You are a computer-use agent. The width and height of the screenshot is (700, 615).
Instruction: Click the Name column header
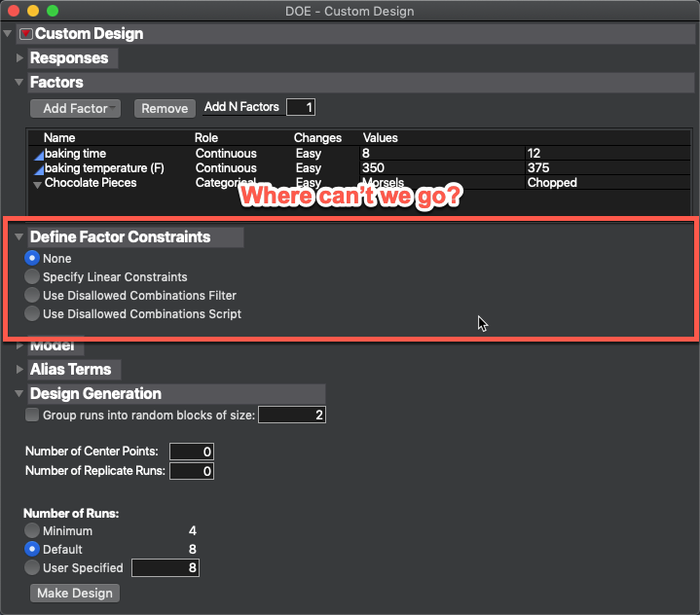pos(59,138)
